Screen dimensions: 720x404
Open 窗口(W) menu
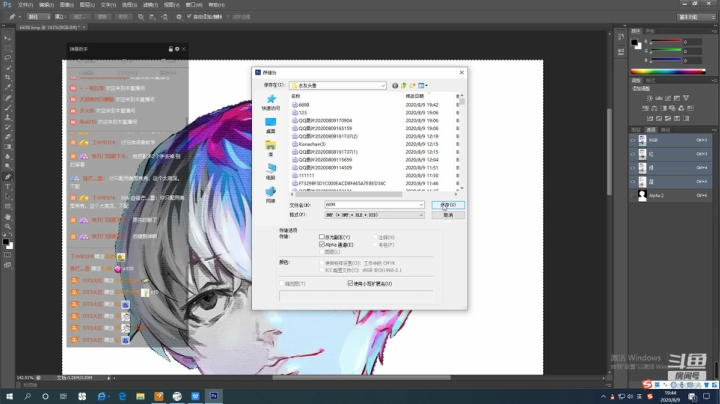(194, 5)
